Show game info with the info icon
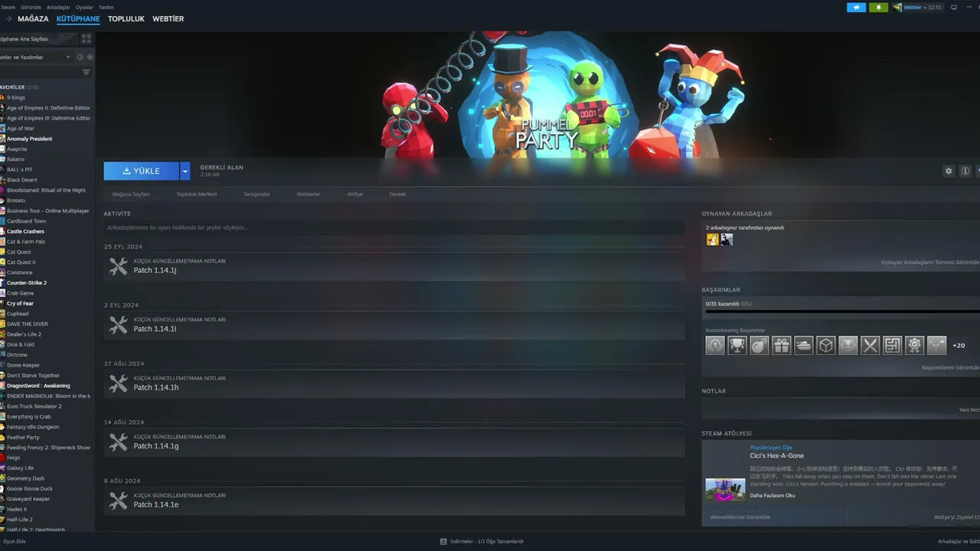This screenshot has width=980, height=551. [x=965, y=171]
